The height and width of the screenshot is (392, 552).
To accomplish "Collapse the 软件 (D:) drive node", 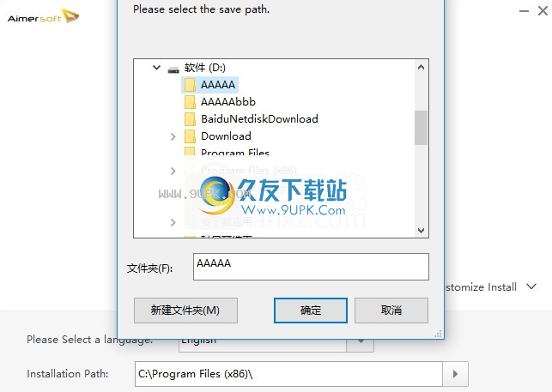I will tap(156, 67).
